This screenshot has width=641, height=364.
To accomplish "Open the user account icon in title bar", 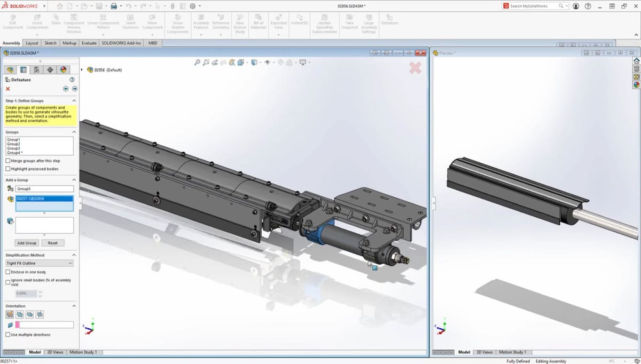I will tap(576, 6).
